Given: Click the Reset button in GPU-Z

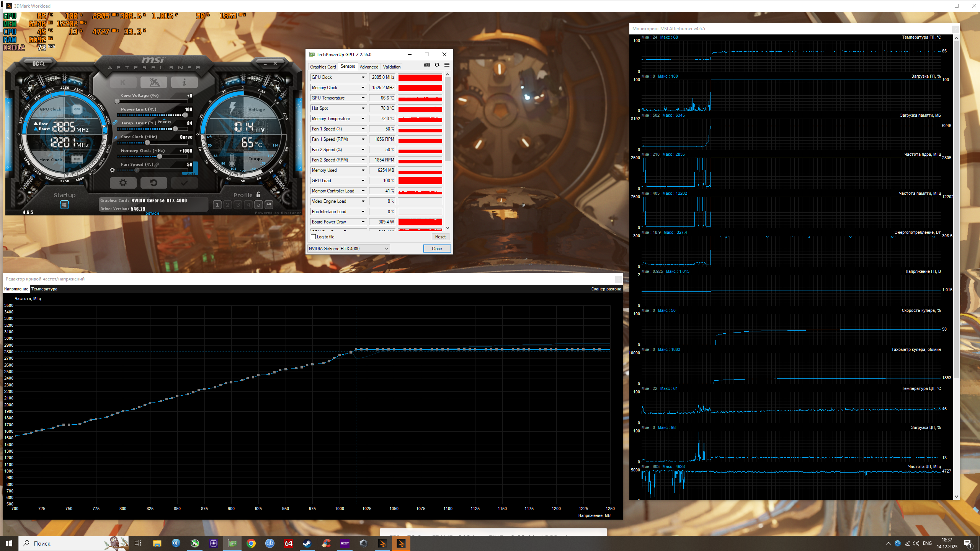Looking at the screenshot, I should (x=440, y=237).
